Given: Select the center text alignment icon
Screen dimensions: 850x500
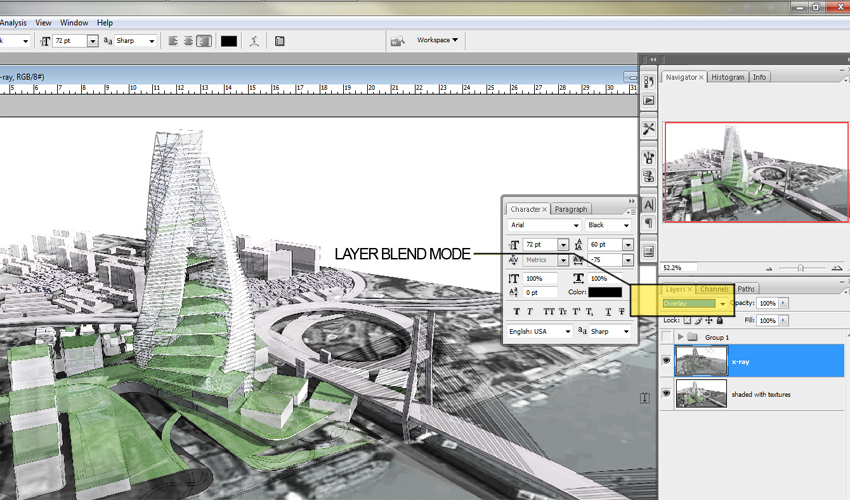Looking at the screenshot, I should (x=188, y=41).
